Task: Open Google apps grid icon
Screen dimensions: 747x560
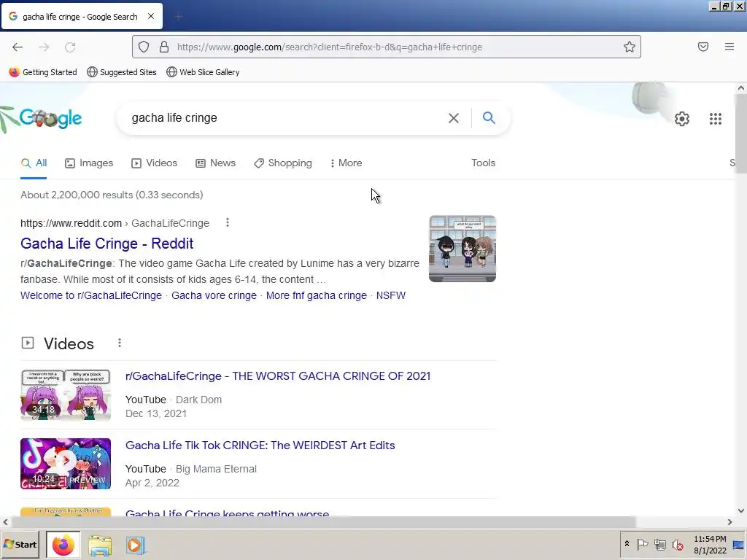Action: (715, 119)
